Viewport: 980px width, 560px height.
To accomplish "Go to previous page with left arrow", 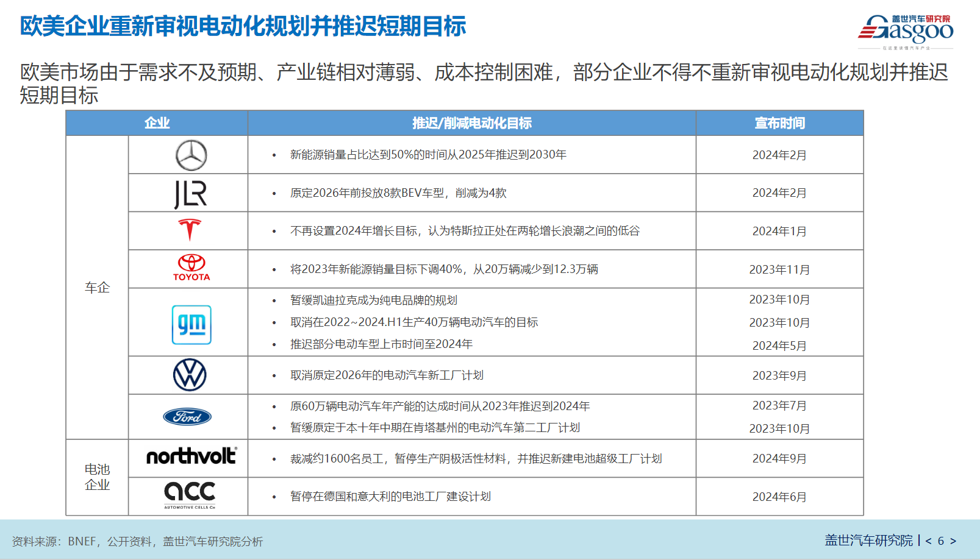I will (x=928, y=541).
